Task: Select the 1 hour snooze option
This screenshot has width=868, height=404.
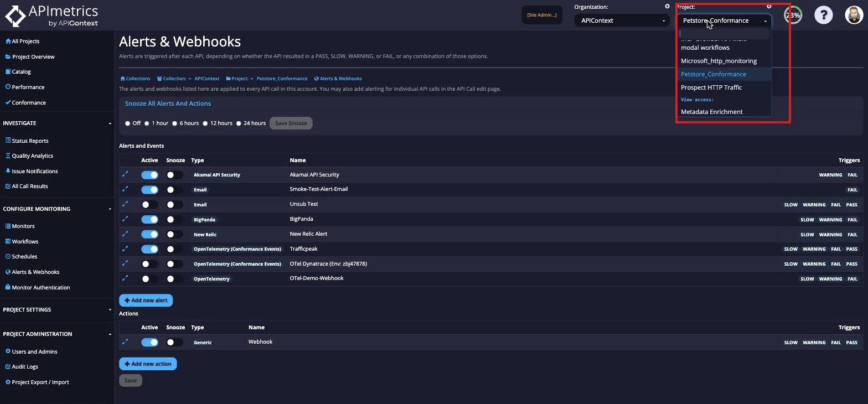Action: pos(147,123)
